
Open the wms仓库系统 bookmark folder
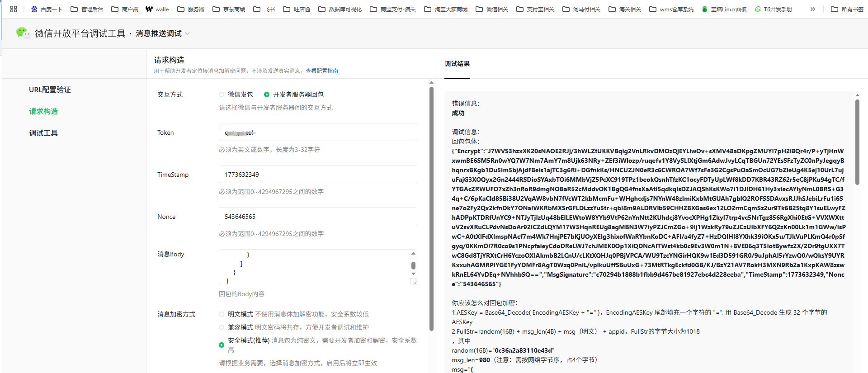pos(671,9)
